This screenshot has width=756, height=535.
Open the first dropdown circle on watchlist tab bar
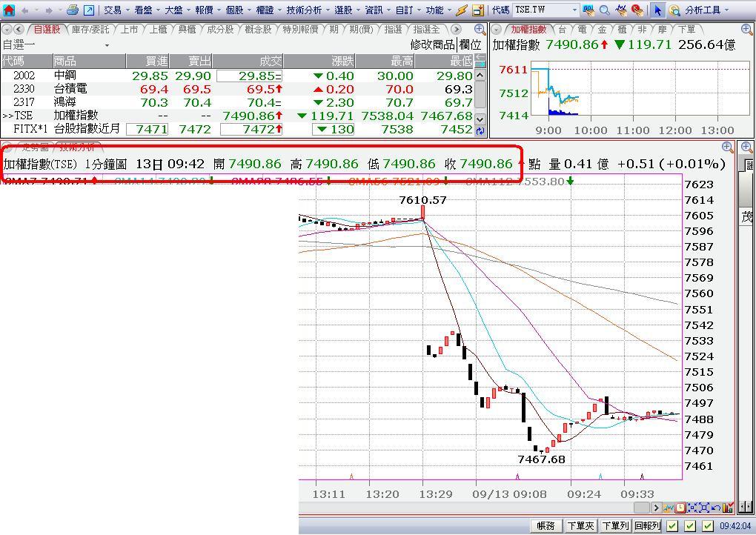[x=7, y=30]
